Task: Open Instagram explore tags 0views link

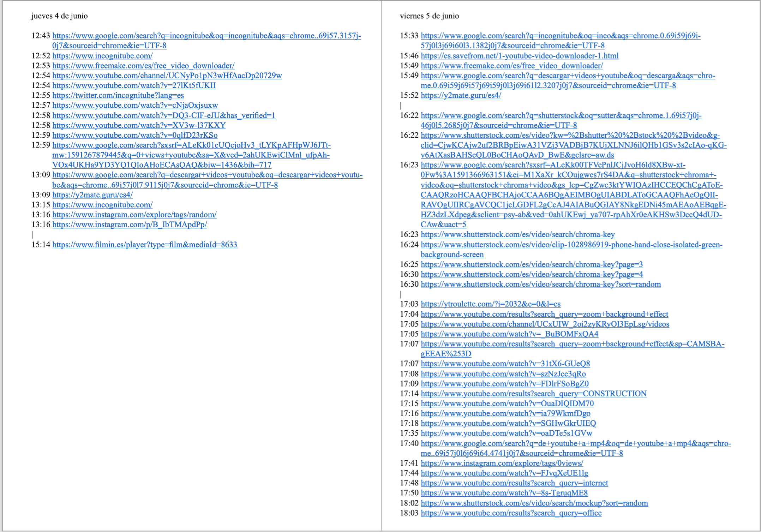Action: click(502, 463)
